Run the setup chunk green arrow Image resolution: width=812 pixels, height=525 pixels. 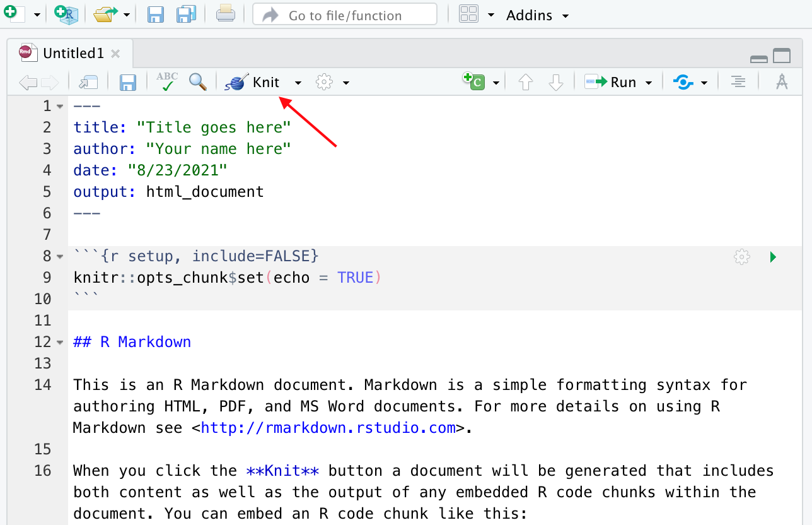[774, 257]
